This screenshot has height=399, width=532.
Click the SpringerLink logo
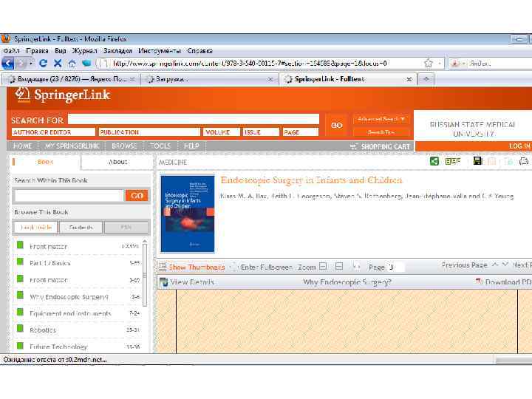pyautogui.click(x=63, y=95)
